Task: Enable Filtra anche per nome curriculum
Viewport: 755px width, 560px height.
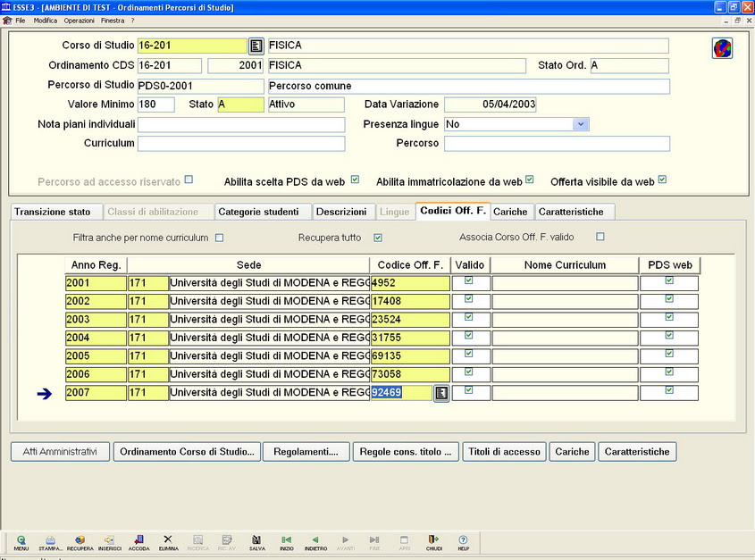Action: tap(220, 238)
